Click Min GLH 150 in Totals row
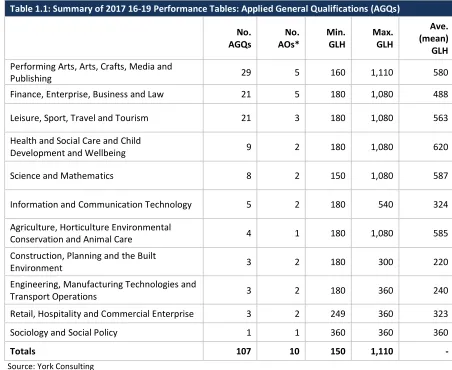 click(338, 351)
